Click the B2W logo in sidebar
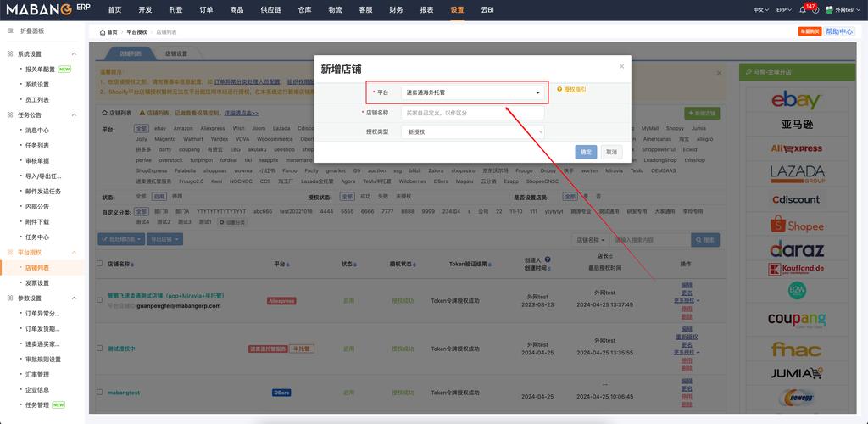Screen dimensions: 868x424 (x=797, y=290)
